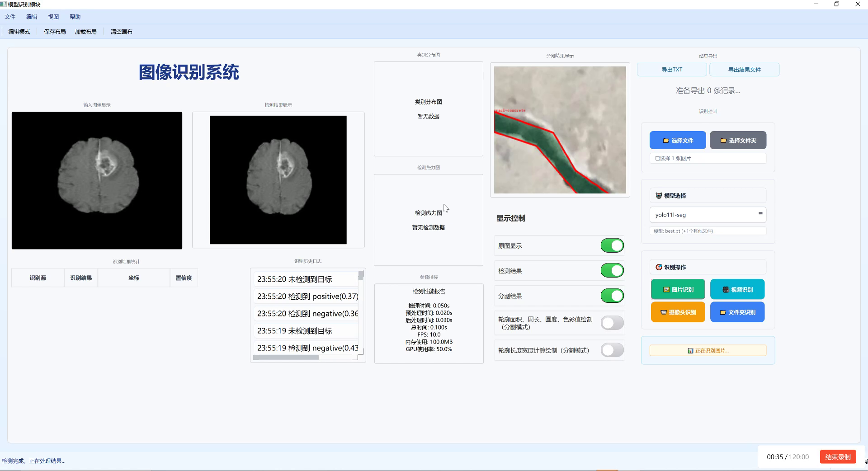Click 清空画布 toolbar item
868x471 pixels.
[122, 32]
